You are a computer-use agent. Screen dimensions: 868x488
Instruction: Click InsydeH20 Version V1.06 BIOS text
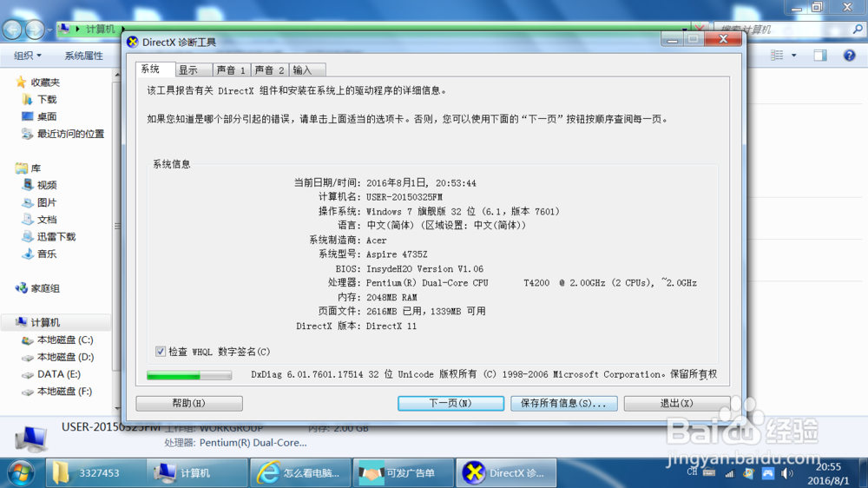tap(424, 268)
